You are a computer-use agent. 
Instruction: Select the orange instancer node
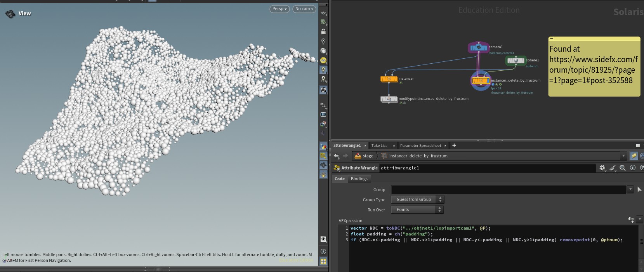point(389,79)
